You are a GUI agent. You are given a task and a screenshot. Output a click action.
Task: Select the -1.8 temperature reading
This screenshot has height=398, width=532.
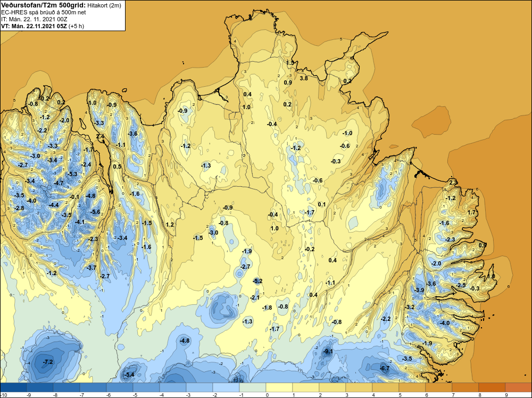267,308
